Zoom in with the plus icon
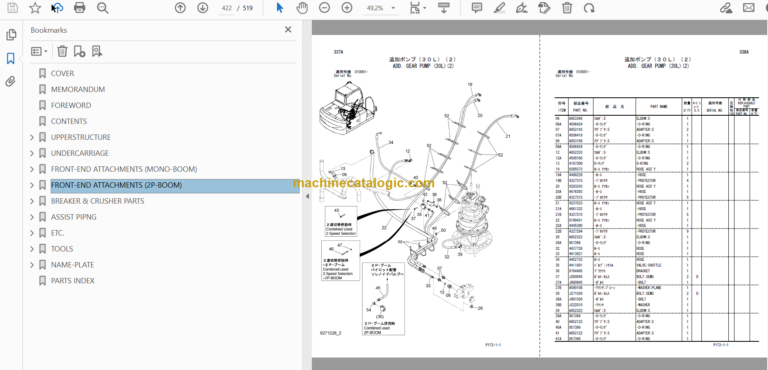Viewport: 768px width, 370px height. tap(347, 7)
